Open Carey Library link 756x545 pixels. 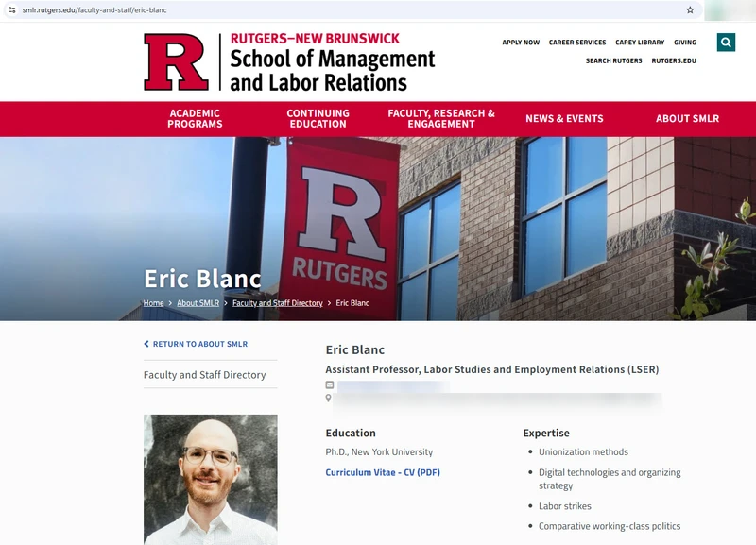coord(640,43)
